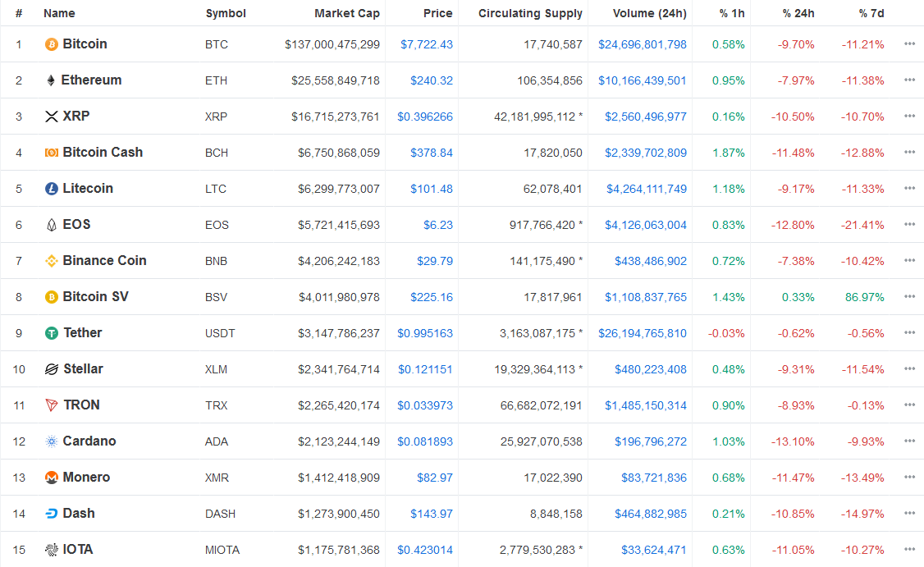Screen dimensions: 924x567
Task: Click the USDT symbol cell
Action: (220, 334)
